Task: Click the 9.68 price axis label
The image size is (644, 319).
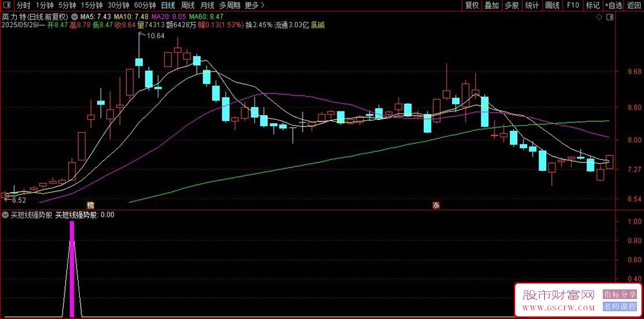Action: click(x=634, y=72)
